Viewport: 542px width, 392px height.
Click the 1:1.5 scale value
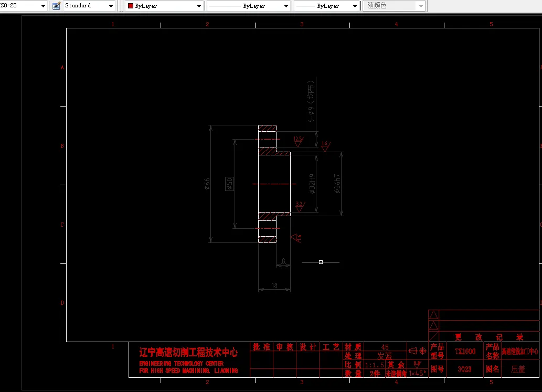point(375,365)
